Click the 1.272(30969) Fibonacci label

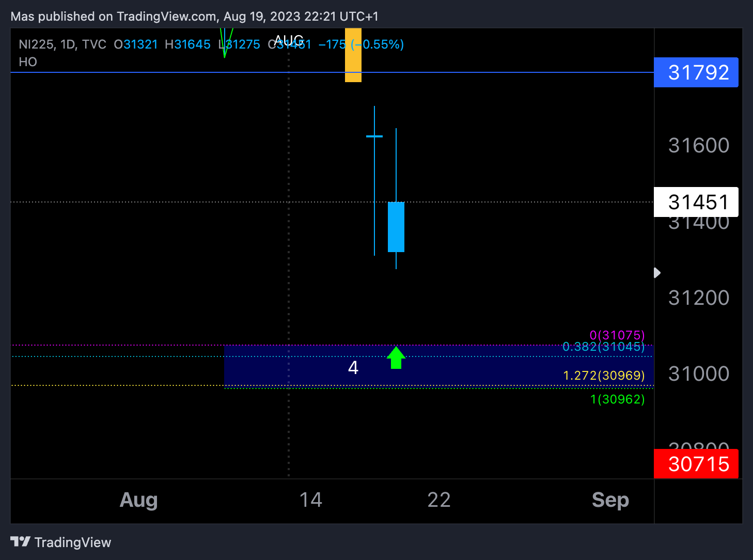604,376
